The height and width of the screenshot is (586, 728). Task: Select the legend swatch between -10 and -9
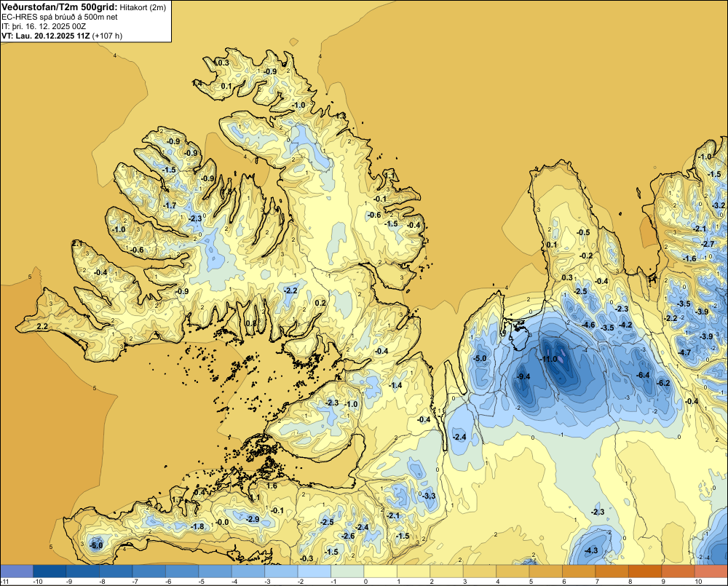[50, 571]
